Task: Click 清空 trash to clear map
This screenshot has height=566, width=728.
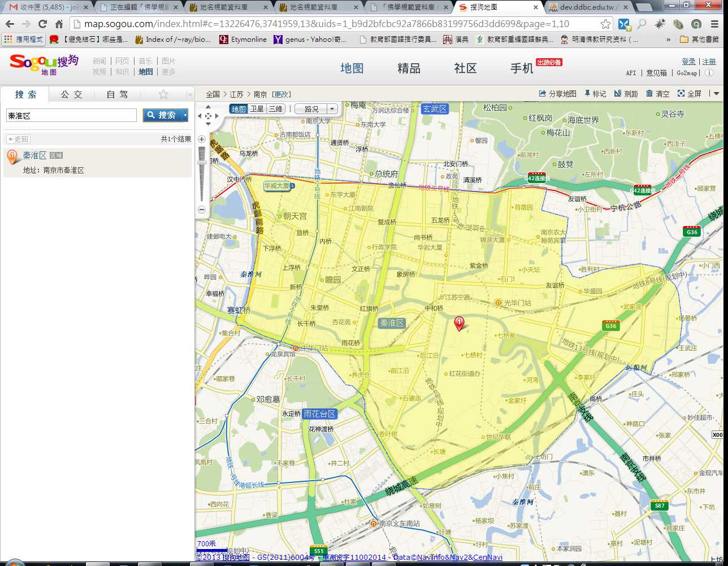Action: 658,94
